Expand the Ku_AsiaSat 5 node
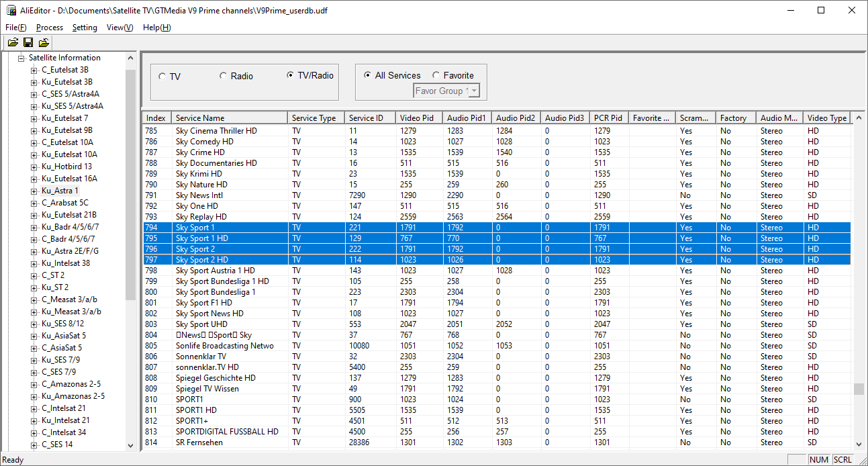 pos(34,336)
